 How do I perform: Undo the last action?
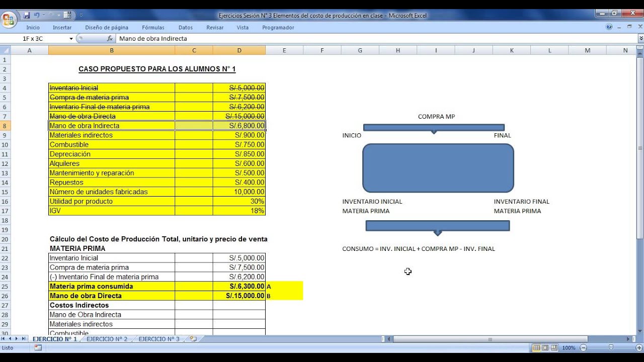36,16
